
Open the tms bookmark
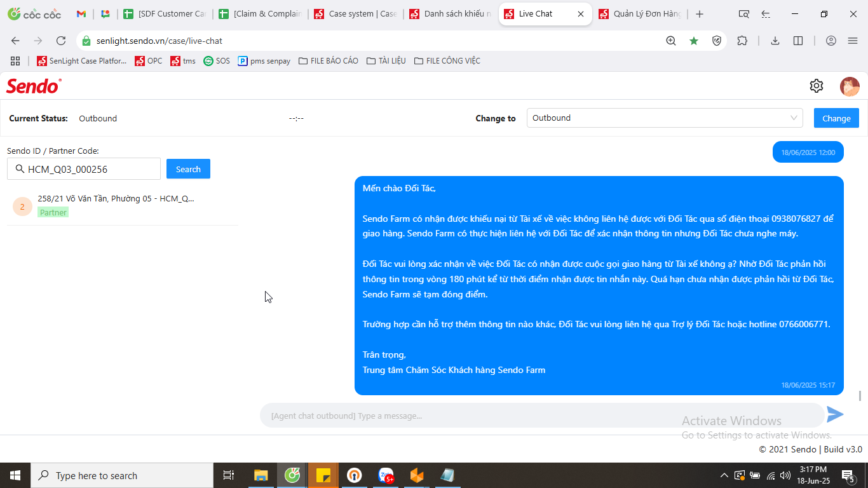click(183, 61)
